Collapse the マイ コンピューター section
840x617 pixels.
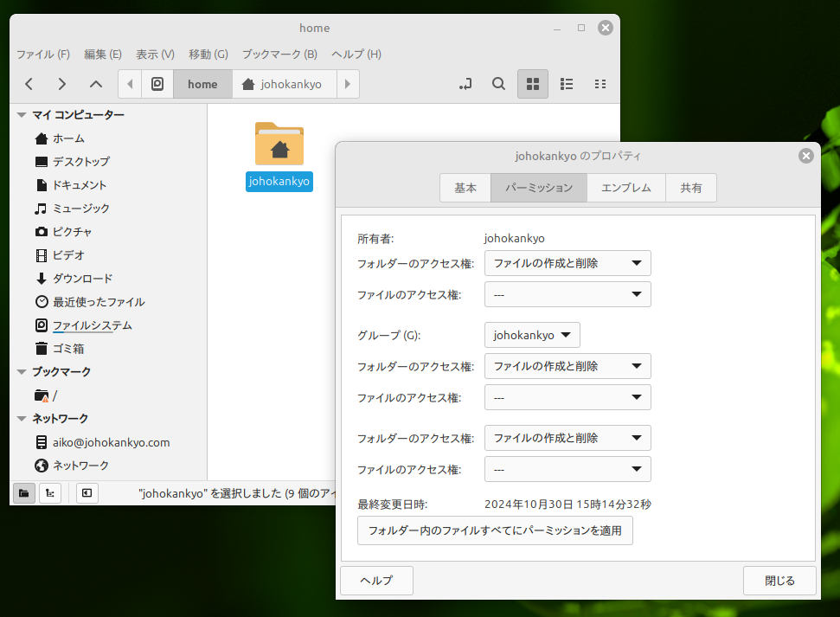22,115
